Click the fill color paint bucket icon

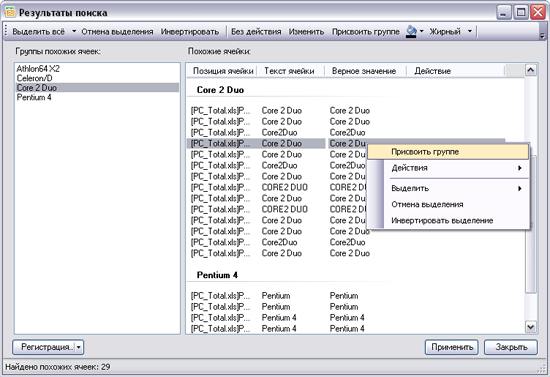[x=411, y=32]
